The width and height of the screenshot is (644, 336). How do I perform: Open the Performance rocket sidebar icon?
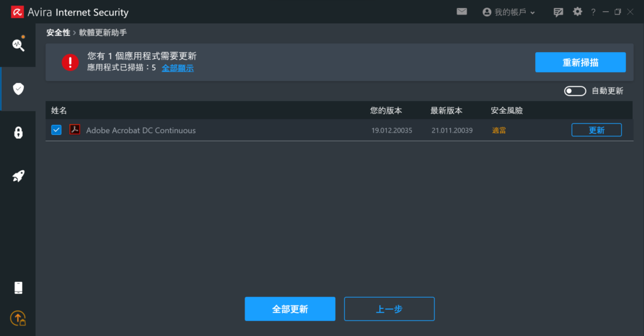(18, 176)
